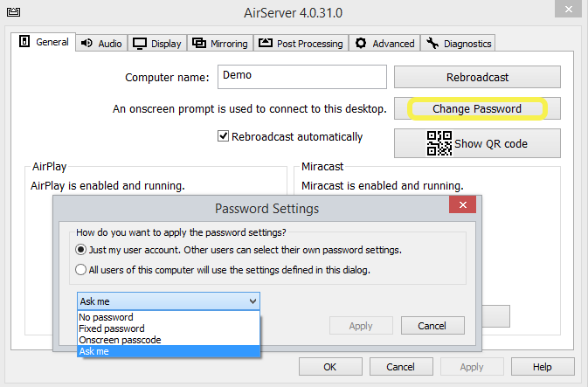Collapse the Ask me dropdown arrow

tap(252, 301)
